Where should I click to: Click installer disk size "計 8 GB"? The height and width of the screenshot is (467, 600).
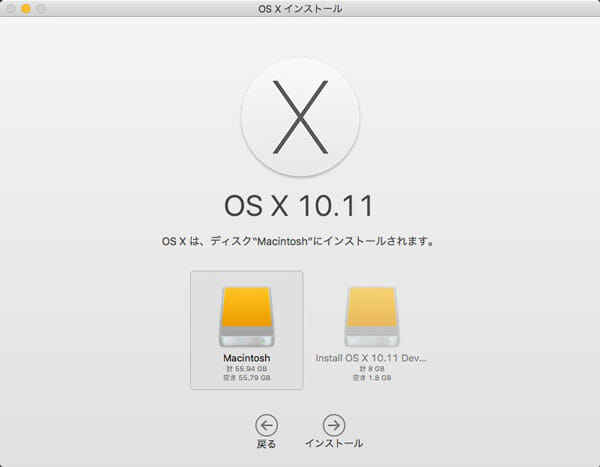pyautogui.click(x=372, y=369)
